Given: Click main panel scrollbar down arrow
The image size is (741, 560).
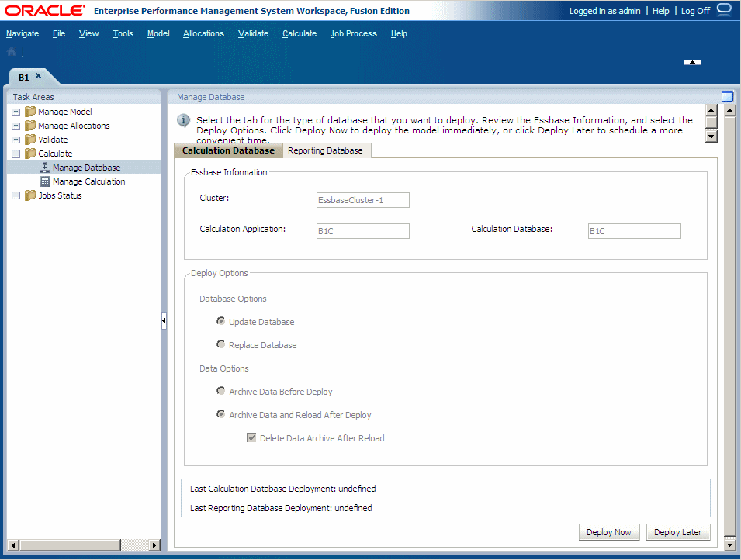Looking at the screenshot, I should [729, 544].
